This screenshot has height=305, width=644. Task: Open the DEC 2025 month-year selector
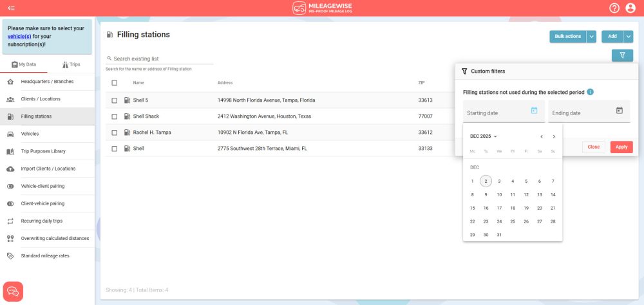click(484, 136)
